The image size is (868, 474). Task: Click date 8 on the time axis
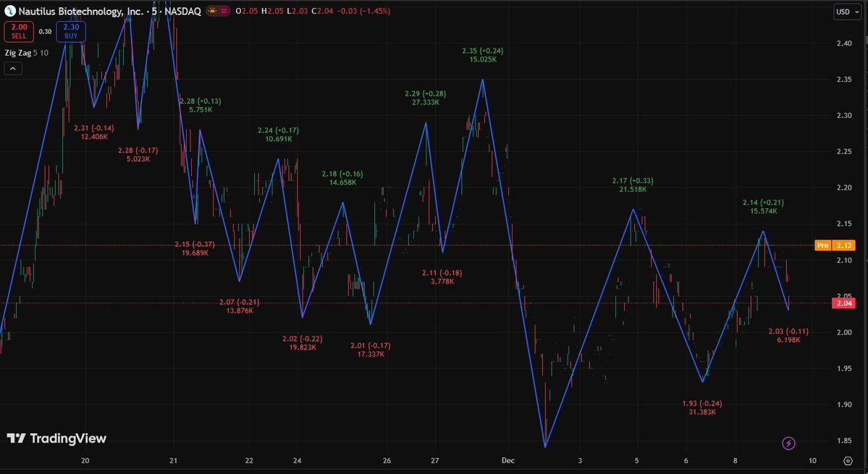(735, 460)
